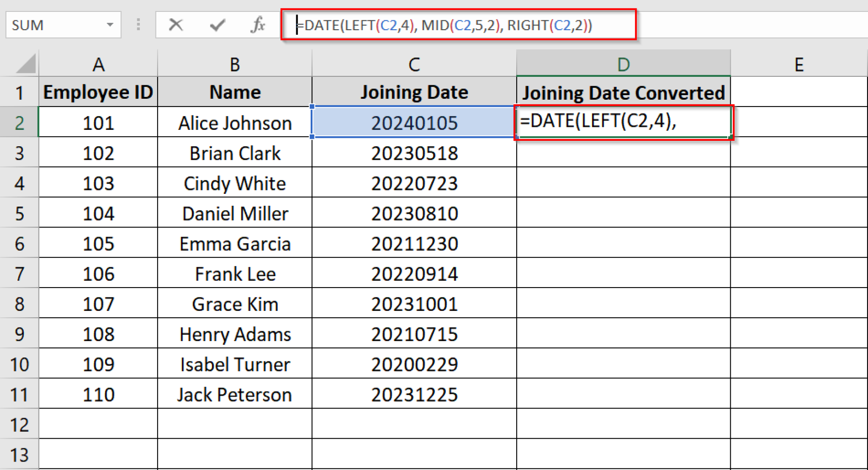Select the value 20240105 in column C
The height and width of the screenshot is (470, 868).
tap(414, 123)
